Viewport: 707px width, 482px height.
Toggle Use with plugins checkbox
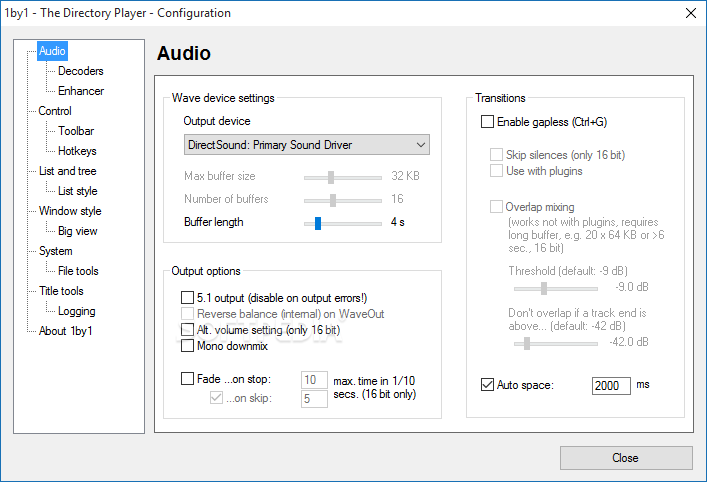496,171
